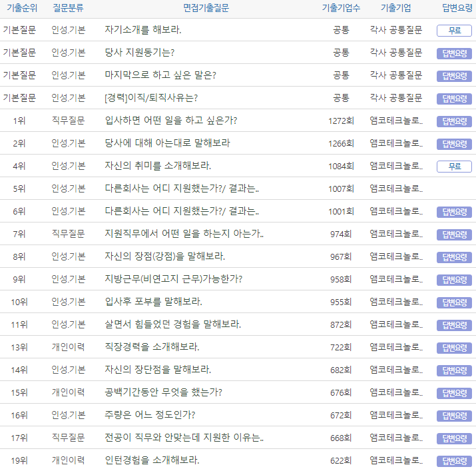Click the 질문분류 column header
This screenshot has width=476, height=469.
[x=68, y=8]
